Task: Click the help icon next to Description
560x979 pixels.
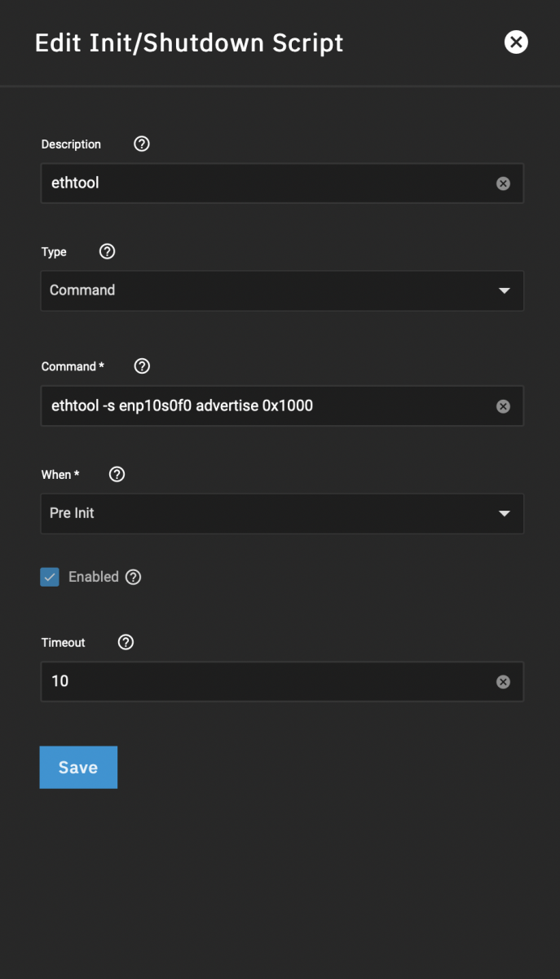Action: pos(142,144)
